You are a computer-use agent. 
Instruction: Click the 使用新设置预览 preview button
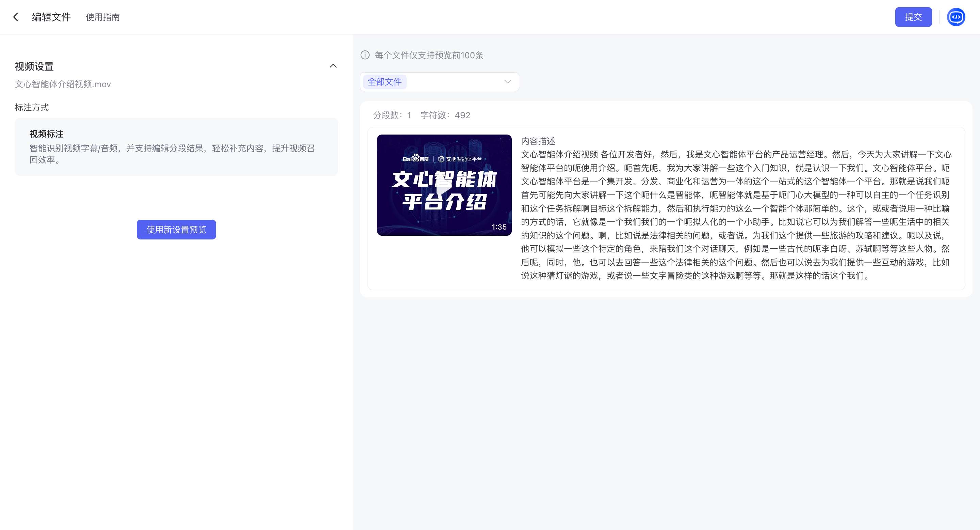coord(176,230)
